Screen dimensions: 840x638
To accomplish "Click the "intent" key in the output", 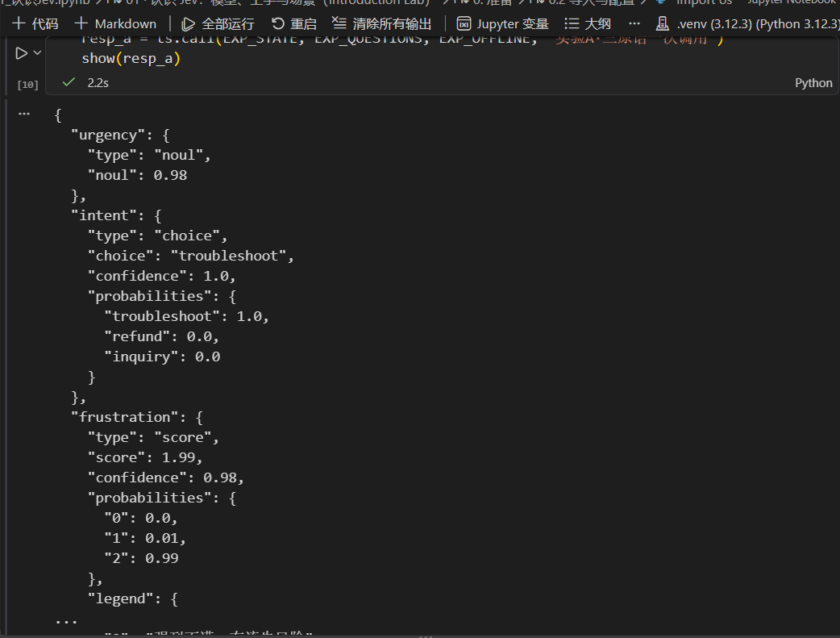I will pos(104,215).
